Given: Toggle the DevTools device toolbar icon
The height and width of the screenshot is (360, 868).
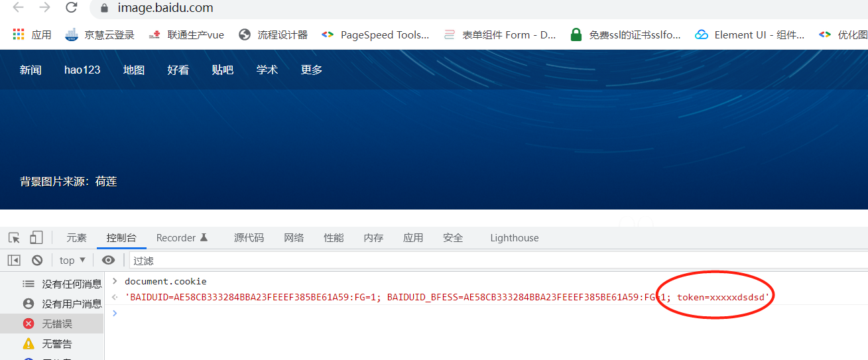Looking at the screenshot, I should coord(36,238).
